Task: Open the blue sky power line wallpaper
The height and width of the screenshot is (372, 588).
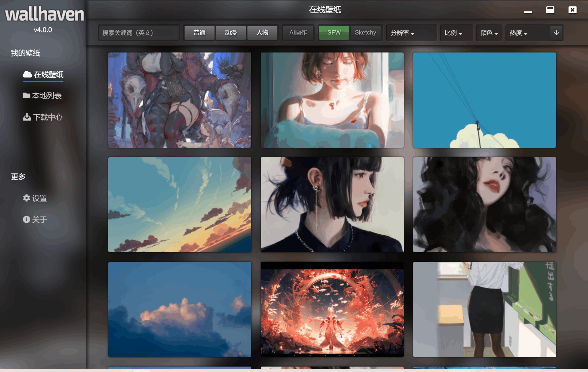Action: click(485, 100)
